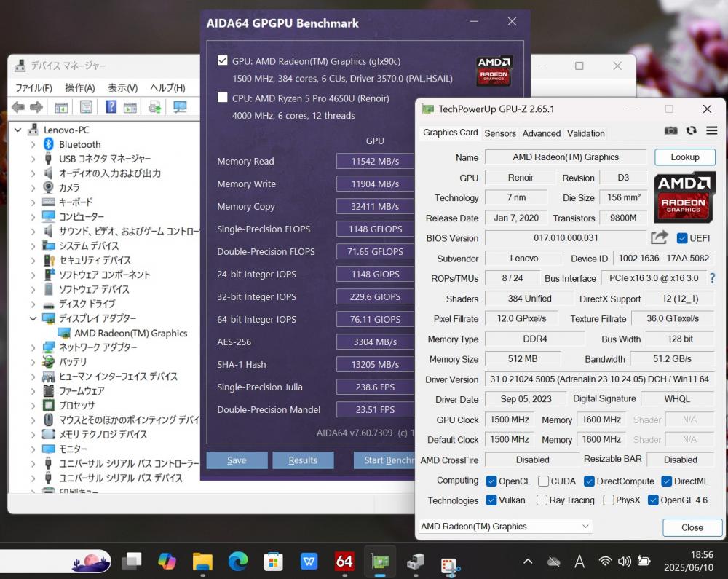This screenshot has width=728, height=579.
Task: Click the Memory Copy 32411 MB/s value
Action: [375, 206]
